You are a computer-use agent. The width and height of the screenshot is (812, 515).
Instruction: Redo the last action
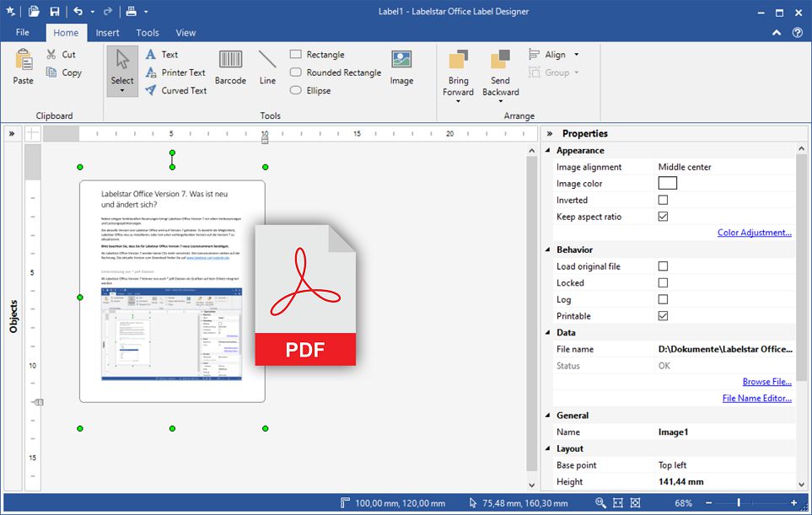[x=108, y=12]
